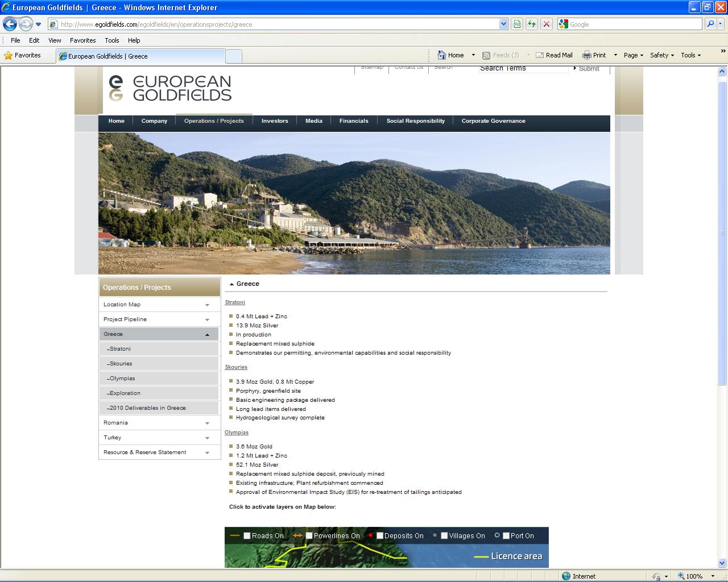Tick the Deposits On checkbox
Viewport: 728px width, 582px height.
pyautogui.click(x=379, y=535)
